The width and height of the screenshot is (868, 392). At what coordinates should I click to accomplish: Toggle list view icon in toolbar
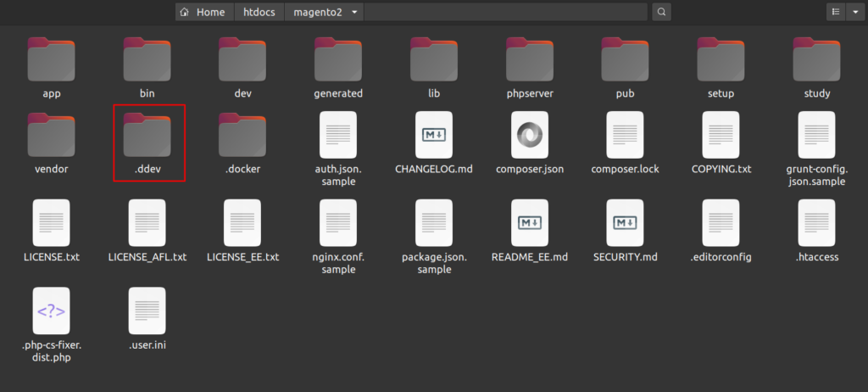(836, 12)
